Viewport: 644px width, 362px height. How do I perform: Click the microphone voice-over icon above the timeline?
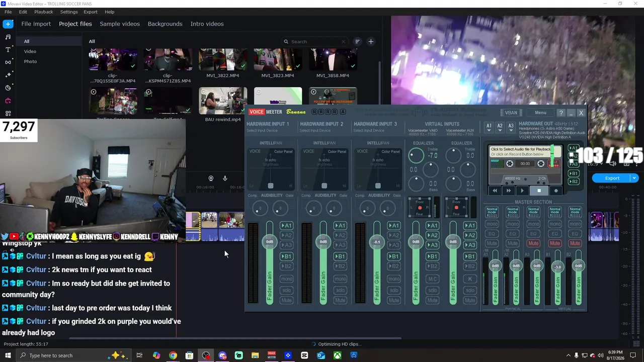225,178
